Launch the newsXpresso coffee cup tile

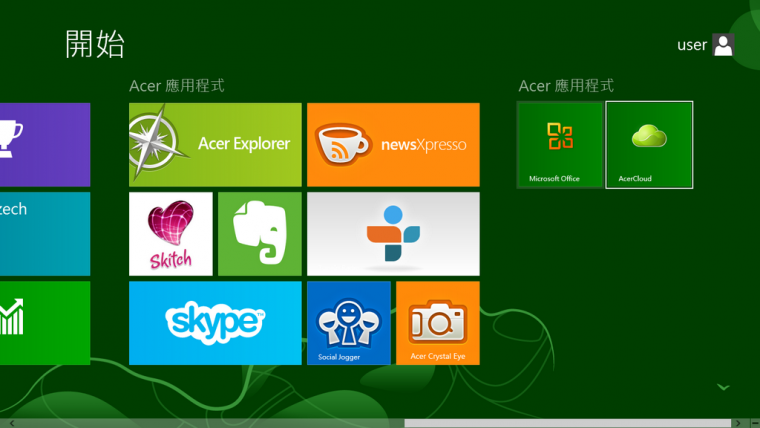393,144
